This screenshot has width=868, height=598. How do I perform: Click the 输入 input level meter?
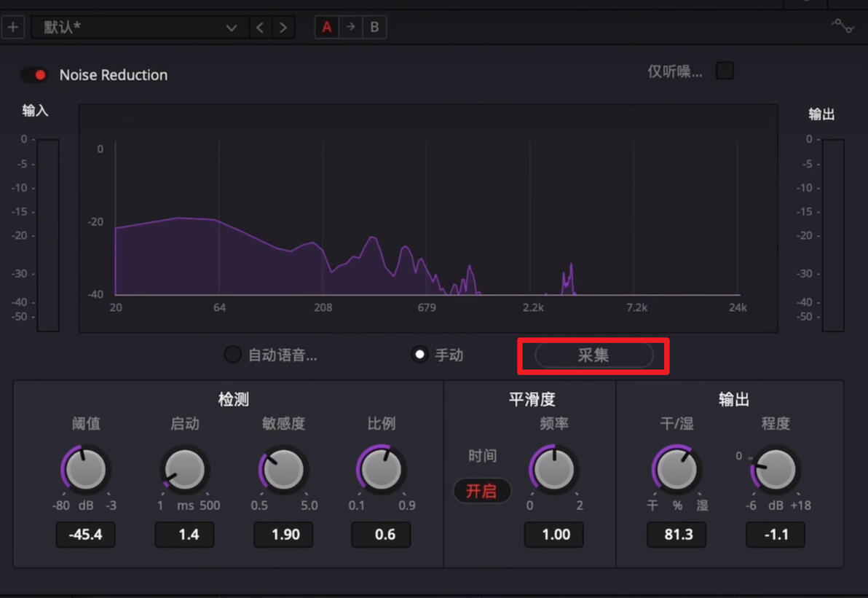coord(48,235)
